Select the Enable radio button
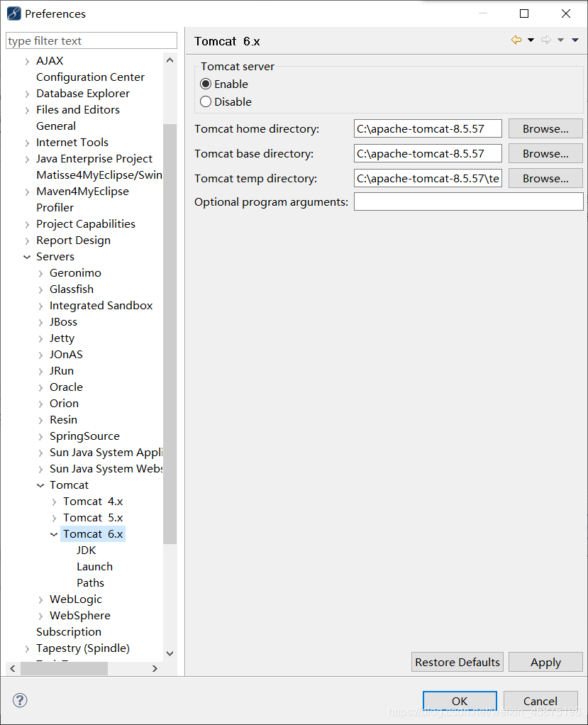588x725 pixels. point(206,84)
